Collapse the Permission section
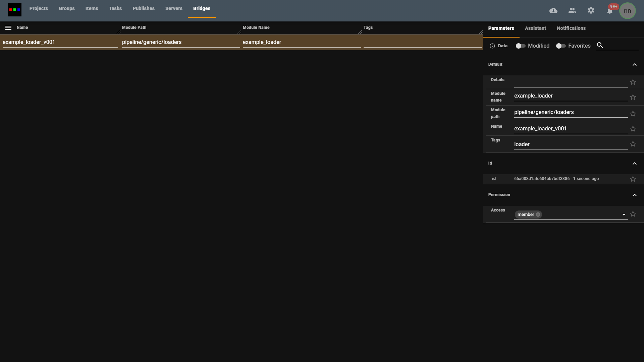Image resolution: width=644 pixels, height=362 pixels. click(634, 195)
